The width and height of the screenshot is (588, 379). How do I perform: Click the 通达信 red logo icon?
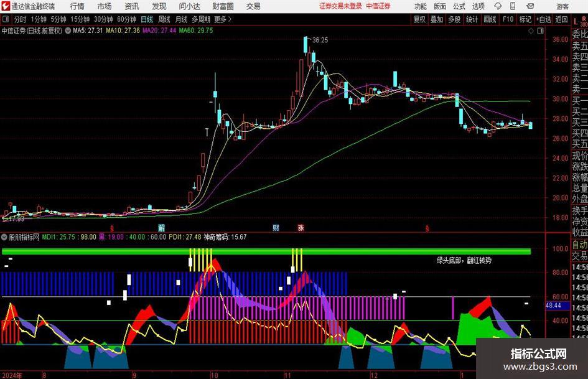click(6, 6)
